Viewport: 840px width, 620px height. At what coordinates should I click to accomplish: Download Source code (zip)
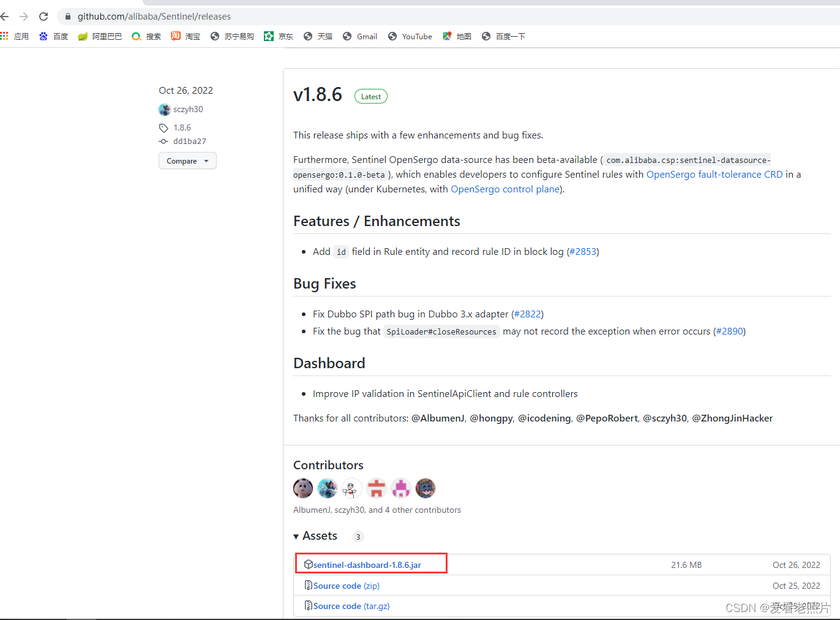click(346, 586)
